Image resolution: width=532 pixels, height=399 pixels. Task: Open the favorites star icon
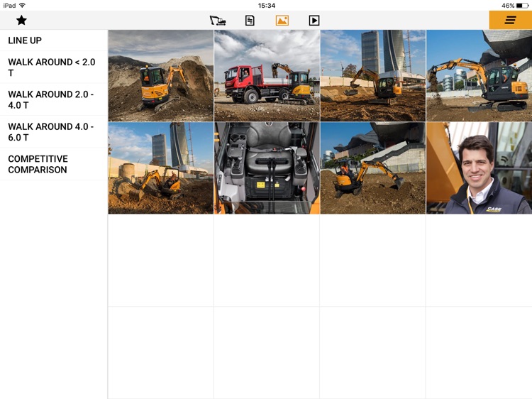21,21
